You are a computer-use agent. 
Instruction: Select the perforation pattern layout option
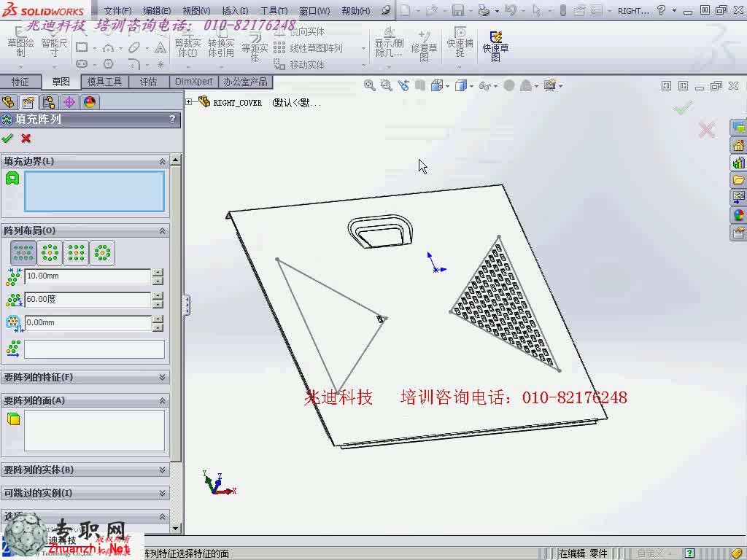[23, 253]
